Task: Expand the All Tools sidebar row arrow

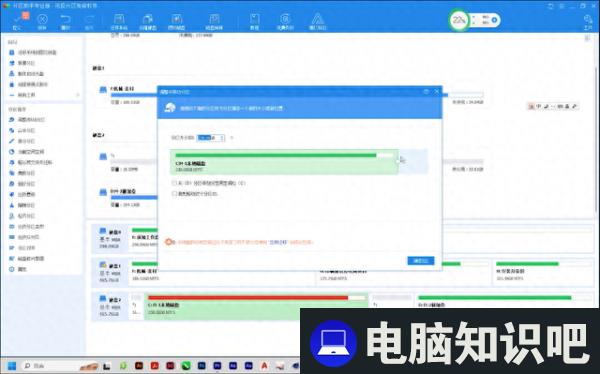Action: click(78, 95)
